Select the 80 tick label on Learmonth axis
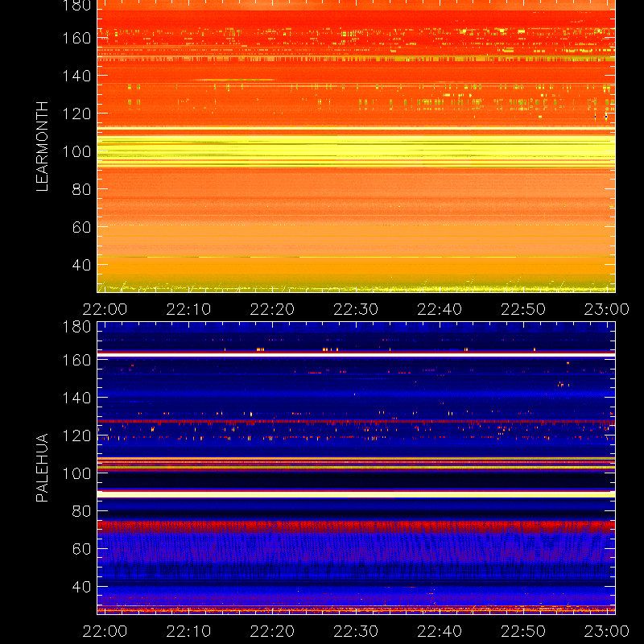644x644 pixels. (81, 189)
